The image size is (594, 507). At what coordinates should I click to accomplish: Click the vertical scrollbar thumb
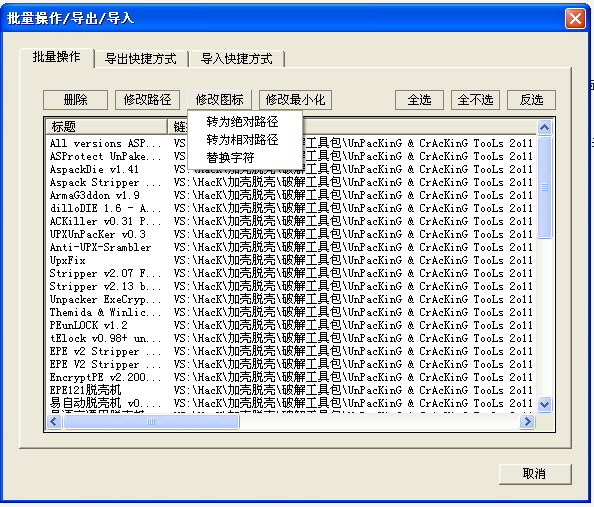[x=544, y=187]
